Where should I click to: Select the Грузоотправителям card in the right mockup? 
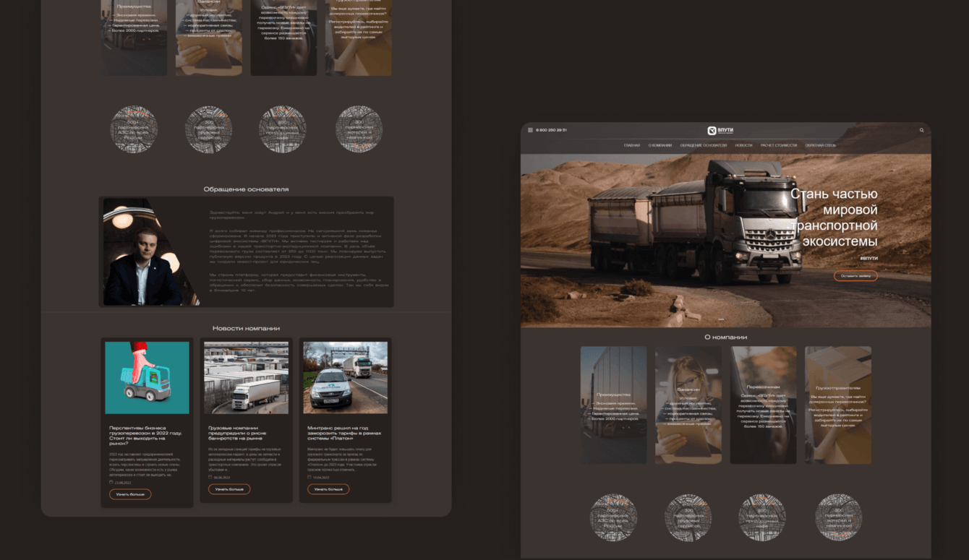tap(838, 405)
